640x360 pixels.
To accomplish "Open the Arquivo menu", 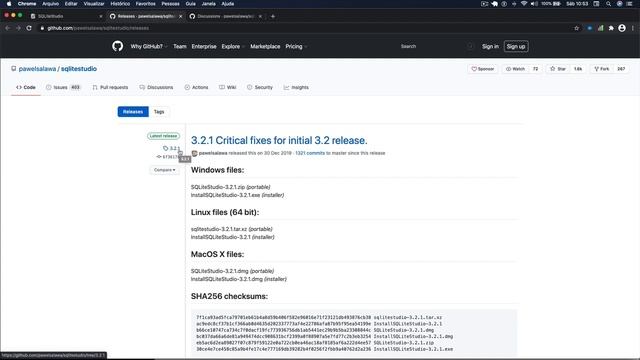I will 51,4.
